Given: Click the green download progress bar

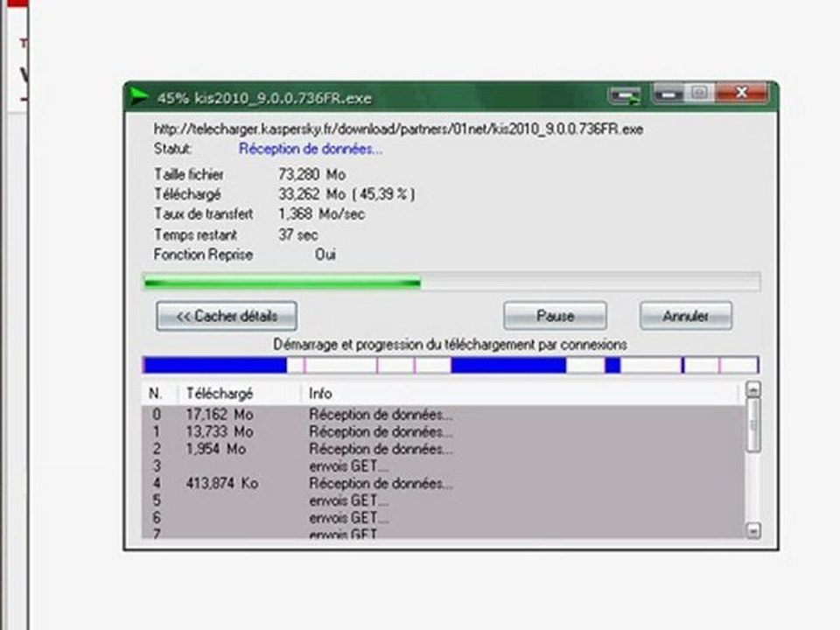Looking at the screenshot, I should coord(451,283).
